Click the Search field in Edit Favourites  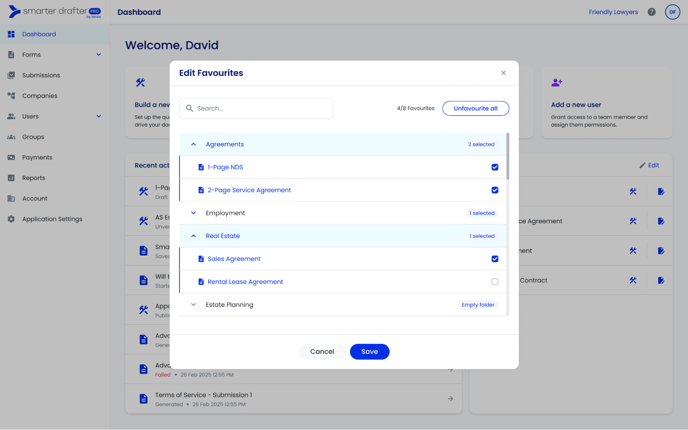[256, 108]
